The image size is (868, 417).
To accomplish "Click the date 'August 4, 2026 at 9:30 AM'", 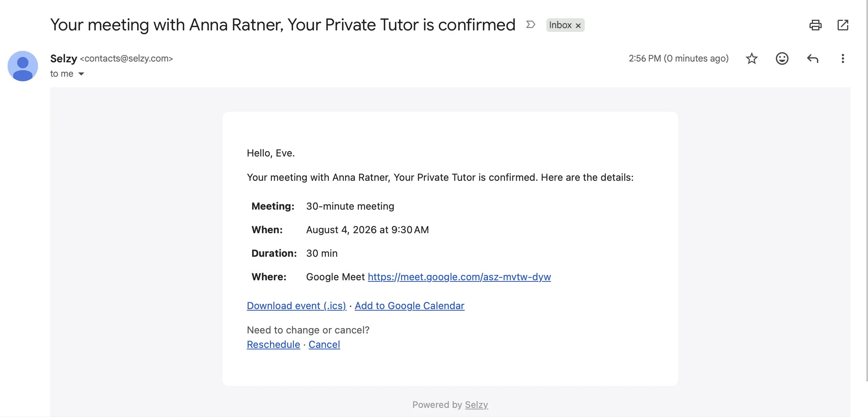I will (368, 230).
